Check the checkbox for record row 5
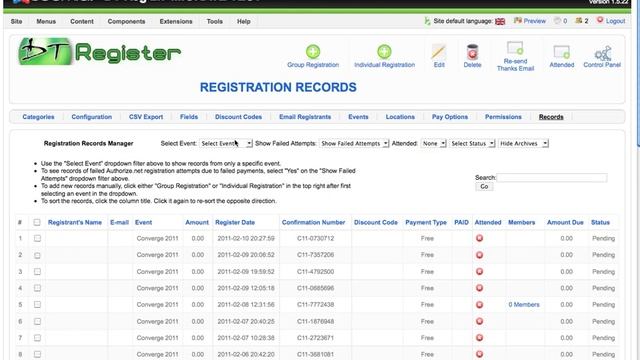Viewport: 640px width, 360px height. pyautogui.click(x=37, y=304)
